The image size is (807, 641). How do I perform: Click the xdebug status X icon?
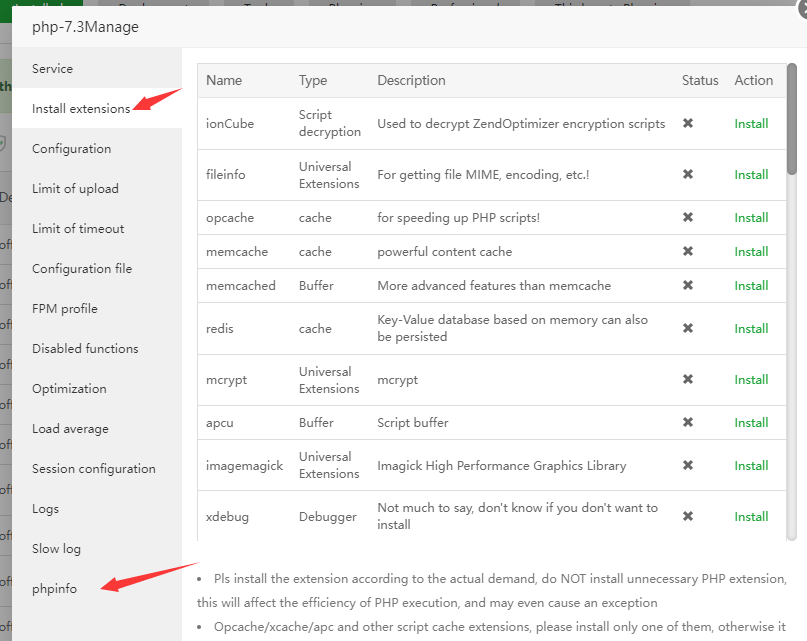coord(688,516)
